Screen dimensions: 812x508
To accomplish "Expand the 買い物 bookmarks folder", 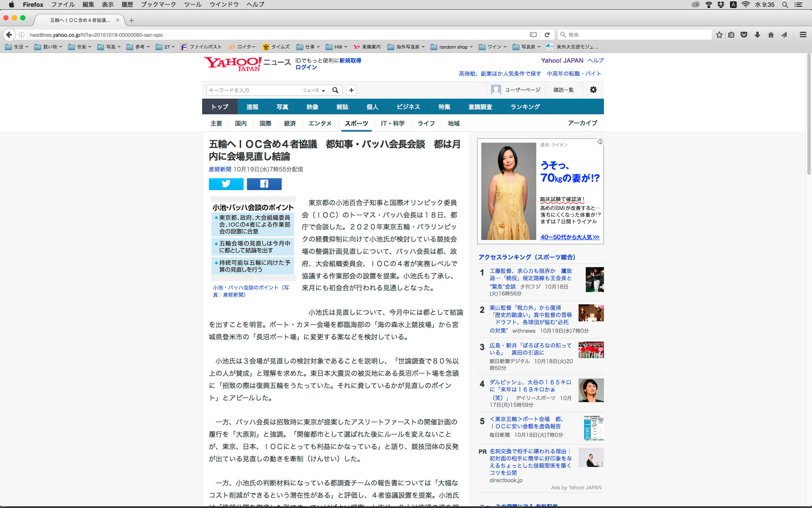I will pyautogui.click(x=48, y=47).
